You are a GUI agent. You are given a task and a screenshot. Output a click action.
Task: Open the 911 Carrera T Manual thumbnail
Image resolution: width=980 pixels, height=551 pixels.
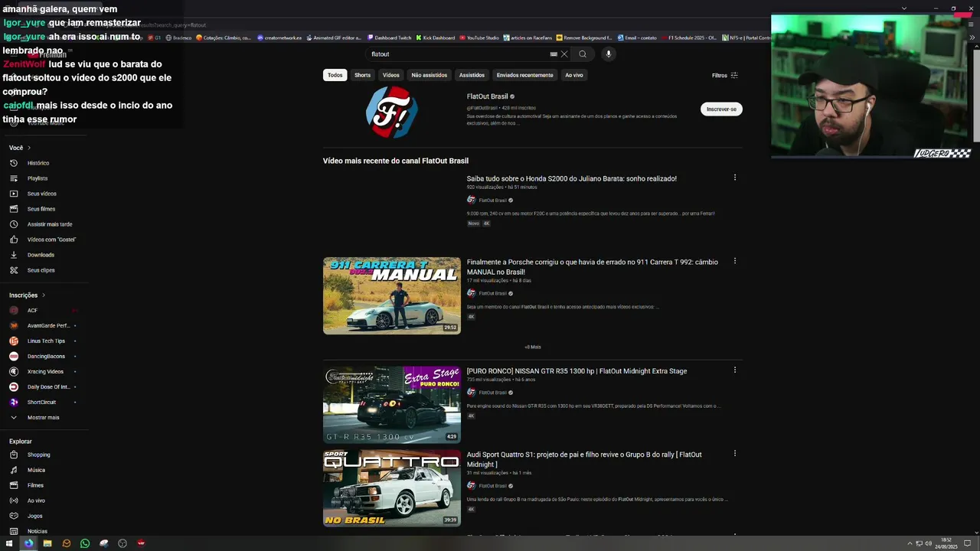click(392, 295)
